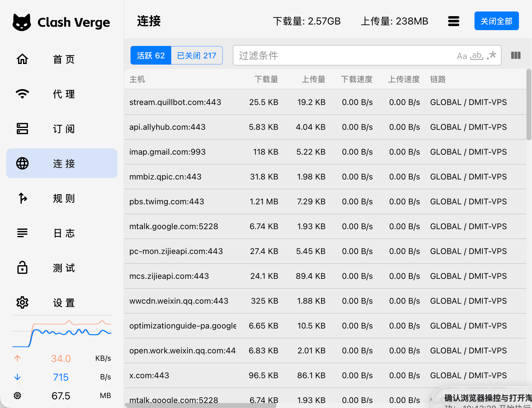Click the Proxy wifi icon
The image size is (532, 408).
pyautogui.click(x=22, y=93)
